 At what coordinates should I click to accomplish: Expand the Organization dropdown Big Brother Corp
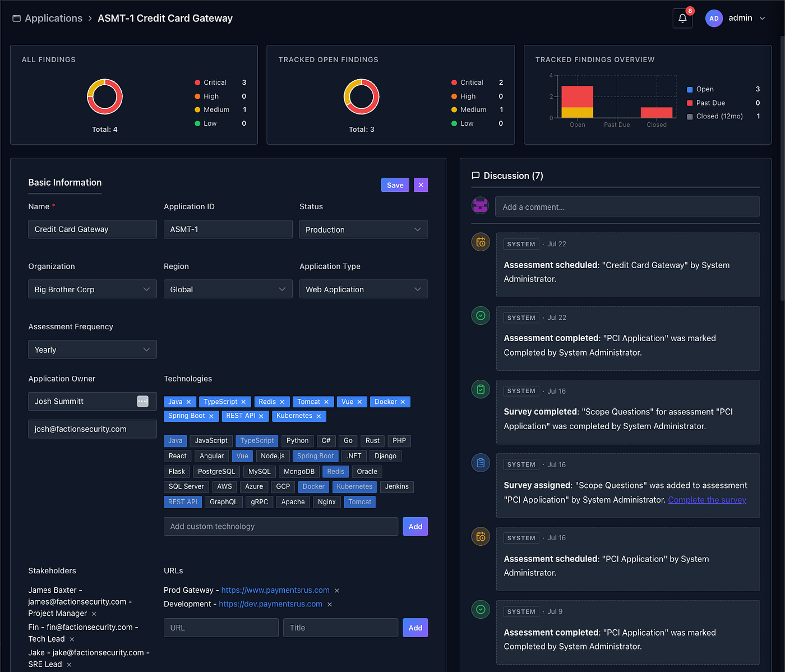[x=93, y=289]
